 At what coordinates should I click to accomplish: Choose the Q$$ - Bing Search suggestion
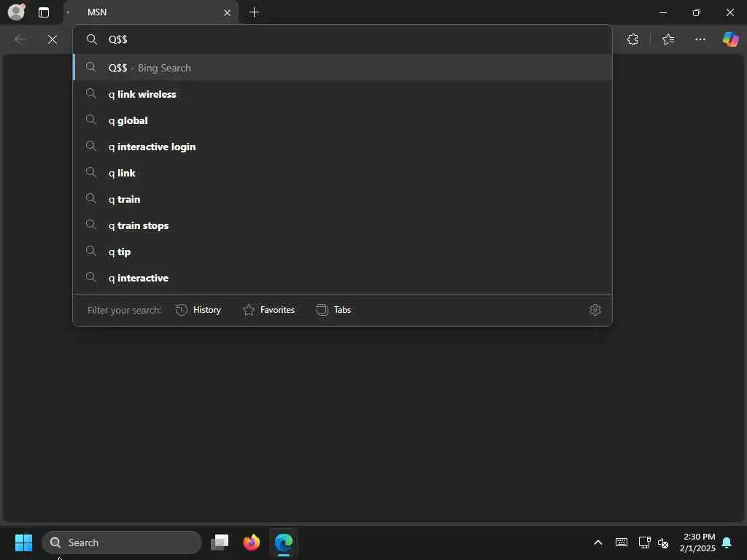(x=342, y=68)
